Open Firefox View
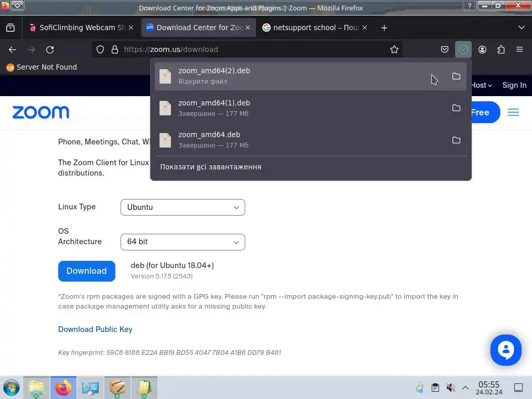The height and width of the screenshot is (399, 532). point(10,28)
